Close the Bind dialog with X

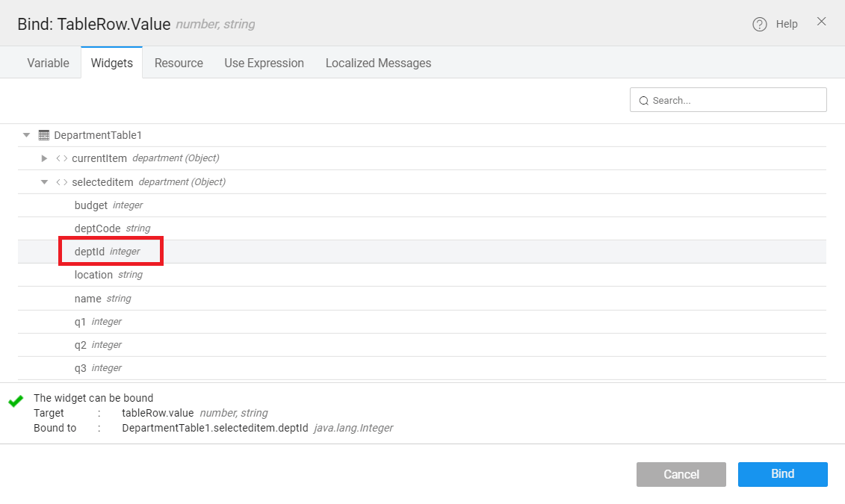click(821, 22)
